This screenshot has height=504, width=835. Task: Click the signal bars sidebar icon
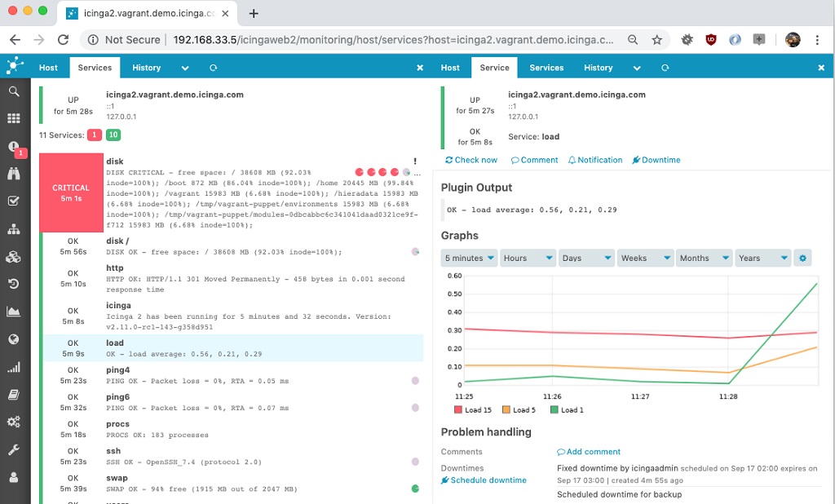pos(14,367)
